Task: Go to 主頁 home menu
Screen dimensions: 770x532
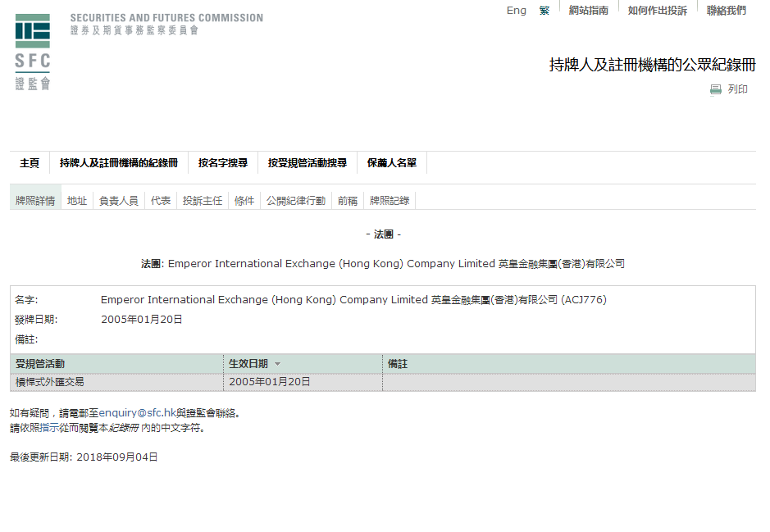Action: point(30,163)
